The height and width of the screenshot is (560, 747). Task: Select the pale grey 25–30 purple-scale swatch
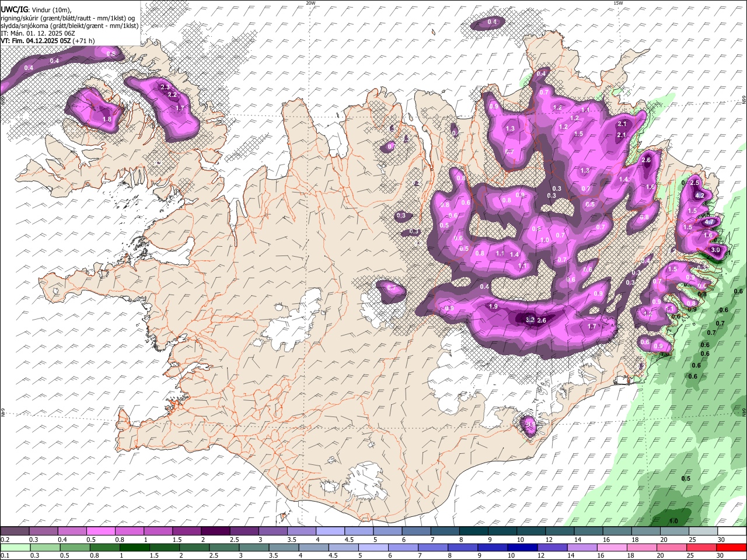[703, 531]
